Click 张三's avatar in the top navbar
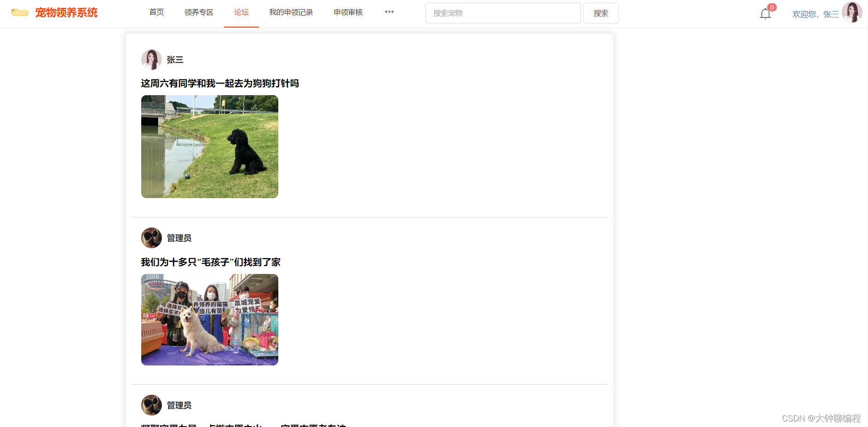The width and height of the screenshot is (868, 427). tap(852, 12)
